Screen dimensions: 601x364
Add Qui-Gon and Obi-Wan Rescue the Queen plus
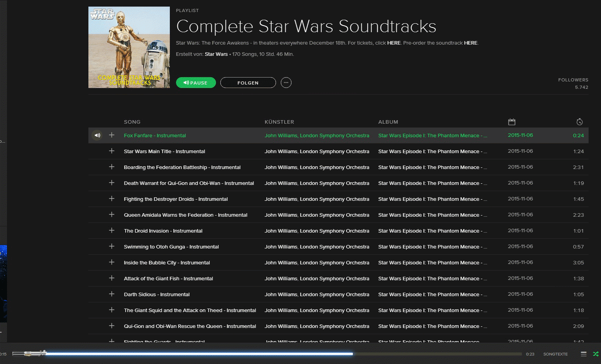point(112,326)
